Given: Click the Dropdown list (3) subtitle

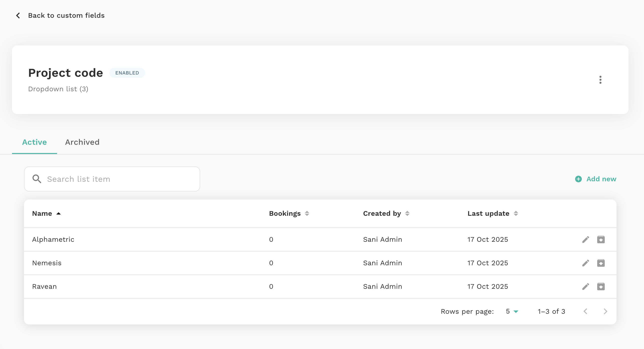Looking at the screenshot, I should point(58,89).
